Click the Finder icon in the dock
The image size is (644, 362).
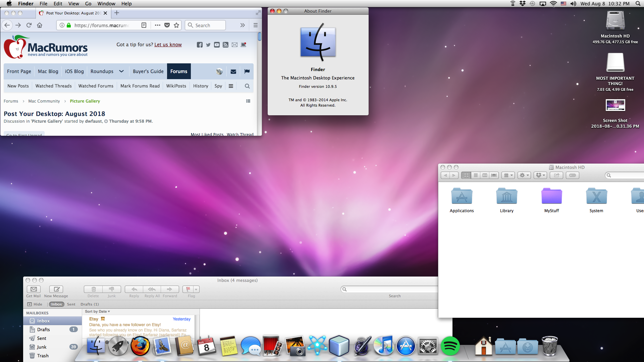96,346
